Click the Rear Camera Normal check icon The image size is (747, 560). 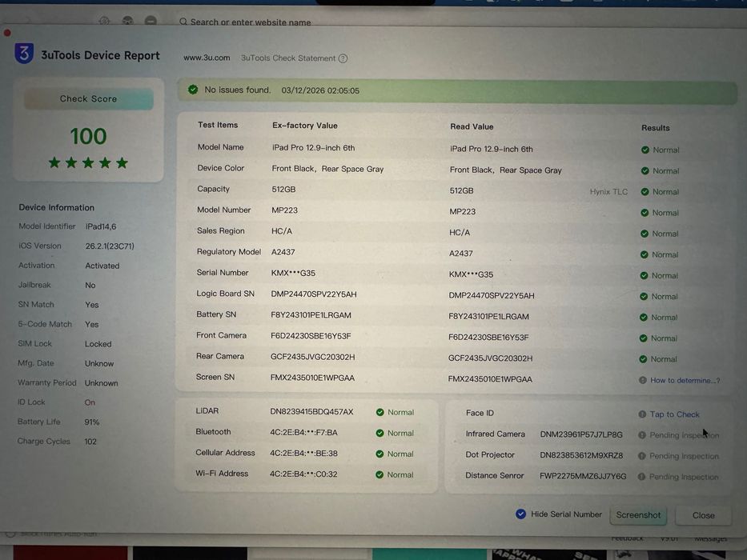click(x=643, y=359)
